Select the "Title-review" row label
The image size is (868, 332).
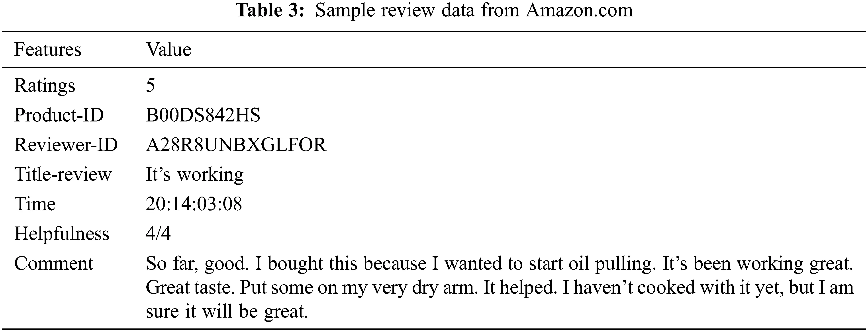point(63,174)
